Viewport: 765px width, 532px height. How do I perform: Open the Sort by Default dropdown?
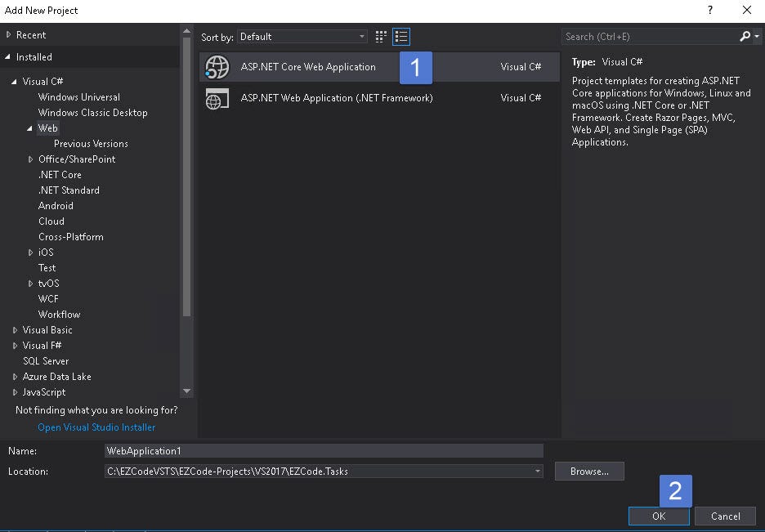click(x=302, y=37)
